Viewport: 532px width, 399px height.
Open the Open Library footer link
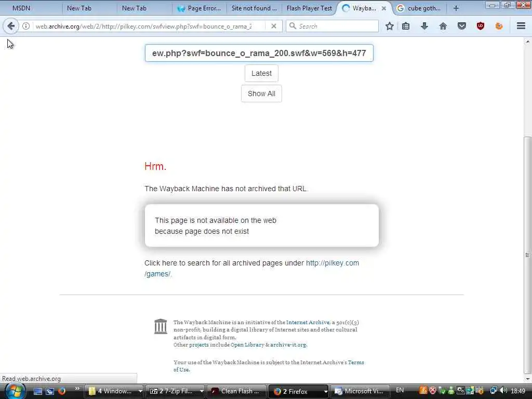247,345
